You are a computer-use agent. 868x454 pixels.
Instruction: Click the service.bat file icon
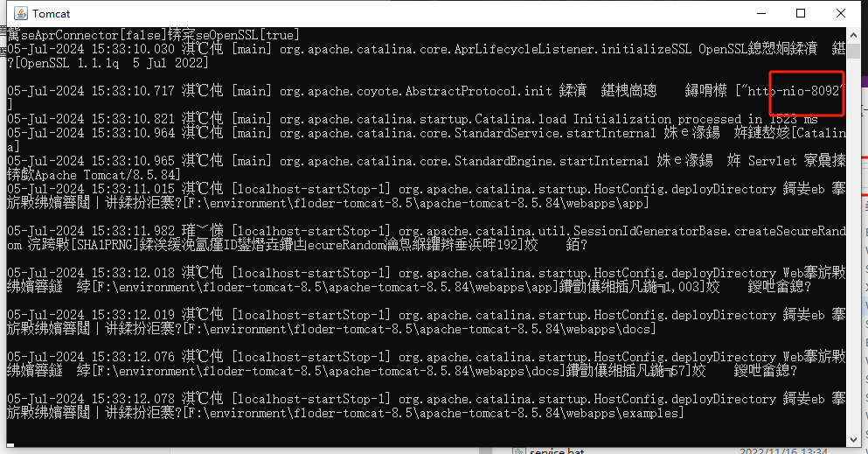click(518, 451)
